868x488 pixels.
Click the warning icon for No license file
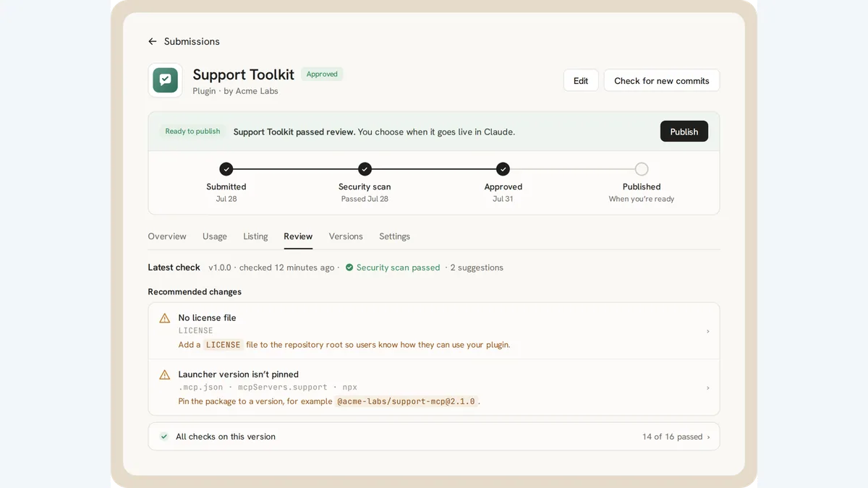point(165,318)
